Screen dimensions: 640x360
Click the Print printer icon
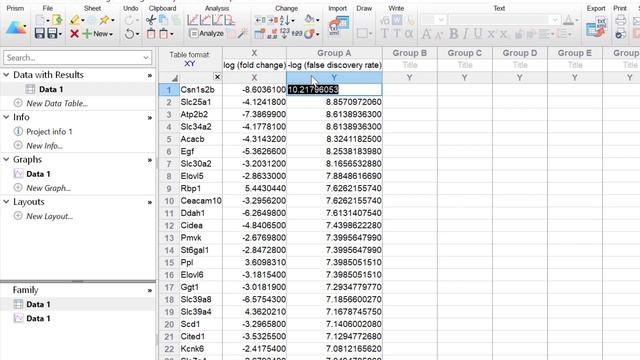pos(621,20)
